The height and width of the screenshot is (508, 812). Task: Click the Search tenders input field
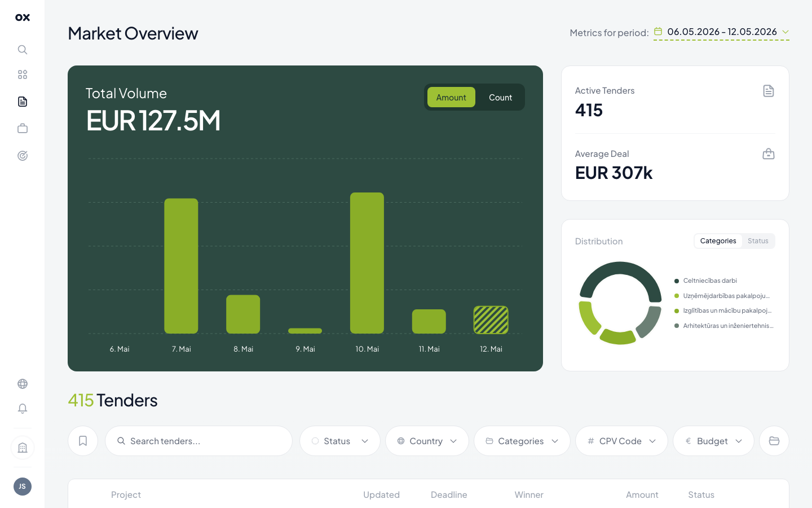[x=198, y=441]
